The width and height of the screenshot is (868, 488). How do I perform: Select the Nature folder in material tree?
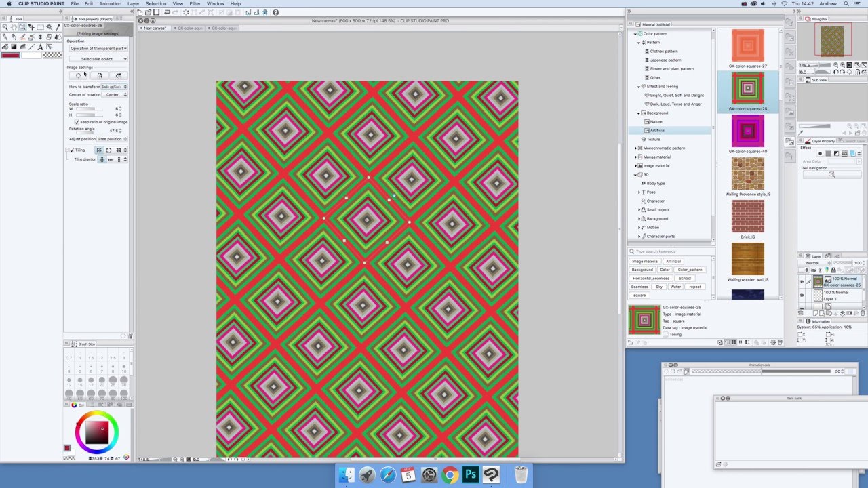tap(656, 121)
